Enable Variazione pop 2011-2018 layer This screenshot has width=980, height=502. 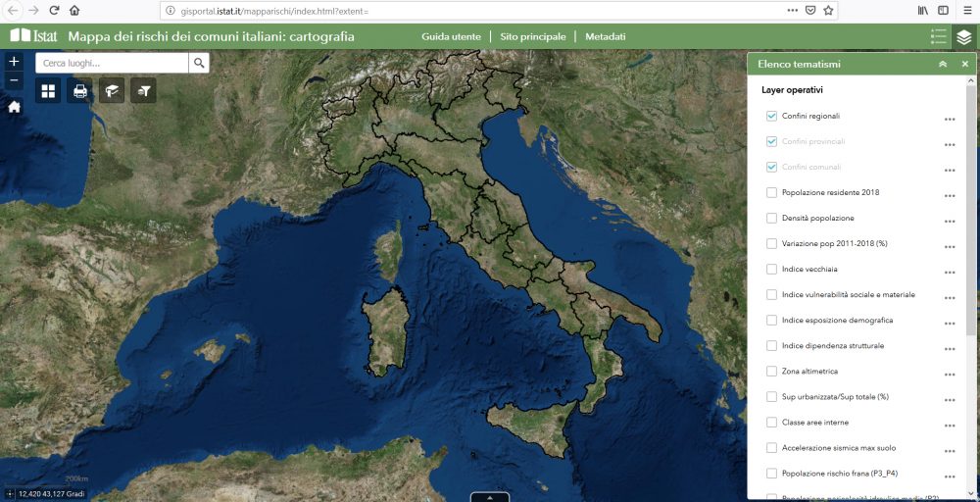771,243
